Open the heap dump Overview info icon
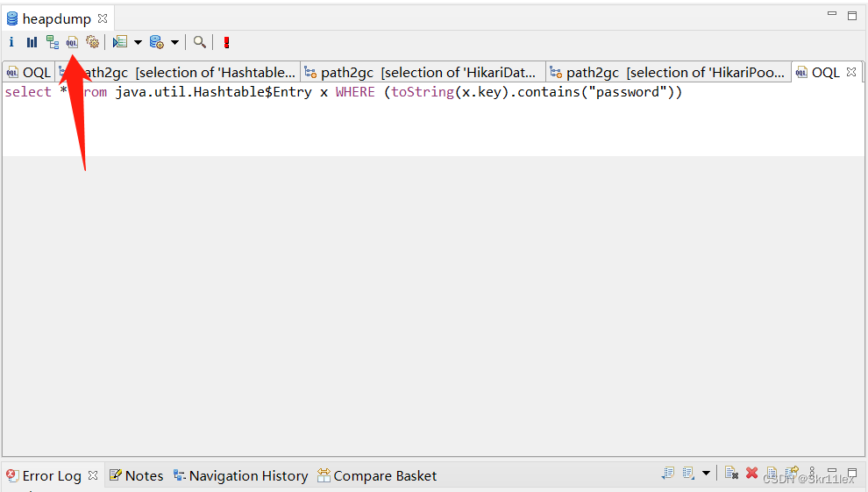 click(11, 42)
